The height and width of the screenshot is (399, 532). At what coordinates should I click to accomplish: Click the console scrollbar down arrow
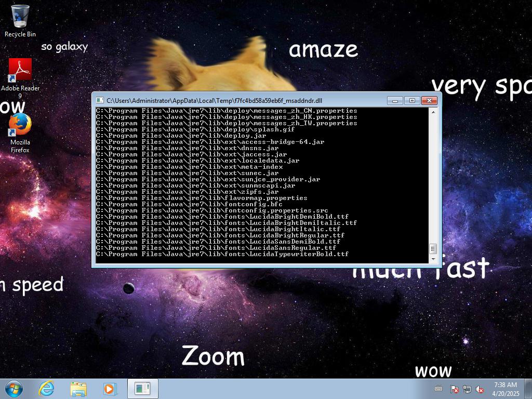pyautogui.click(x=433, y=259)
